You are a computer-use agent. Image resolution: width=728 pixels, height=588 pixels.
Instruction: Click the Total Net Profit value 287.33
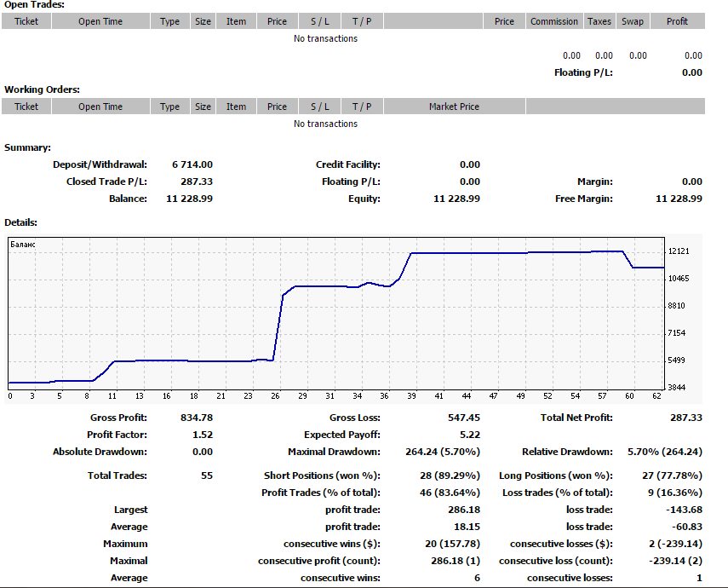point(685,418)
